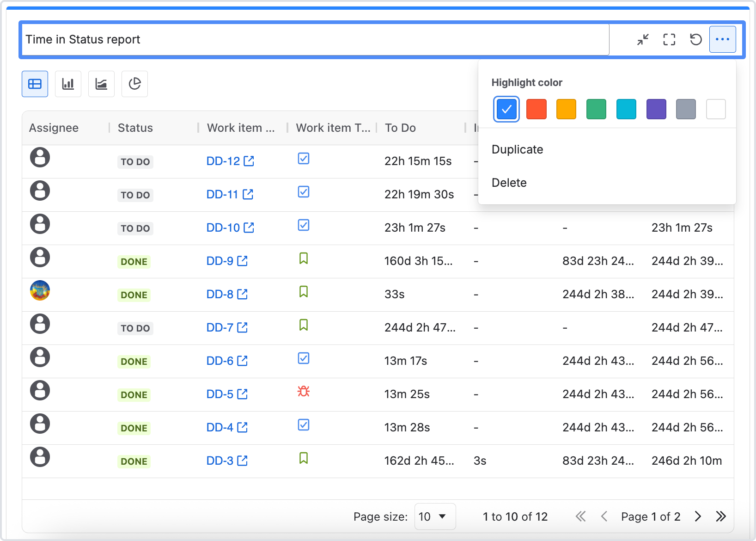This screenshot has height=541, width=756.
Task: Click the fullscreen expand icon
Action: click(x=669, y=40)
